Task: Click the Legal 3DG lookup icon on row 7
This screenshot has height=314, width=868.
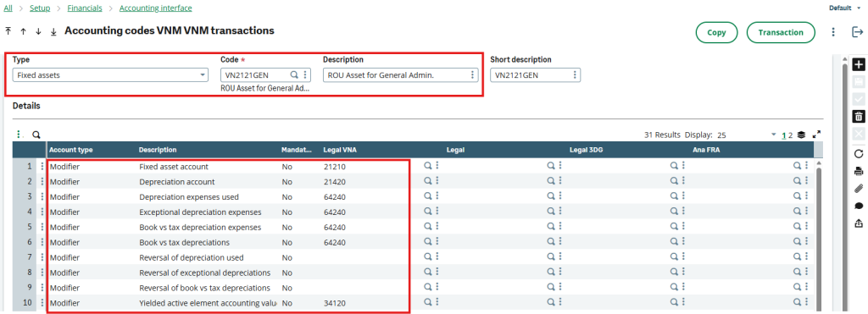Action: (674, 257)
